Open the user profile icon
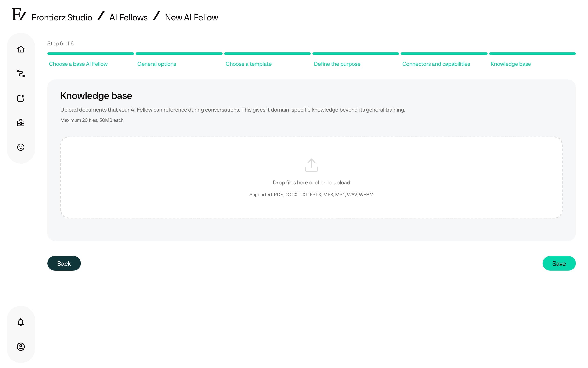The width and height of the screenshot is (588, 368). click(x=21, y=347)
